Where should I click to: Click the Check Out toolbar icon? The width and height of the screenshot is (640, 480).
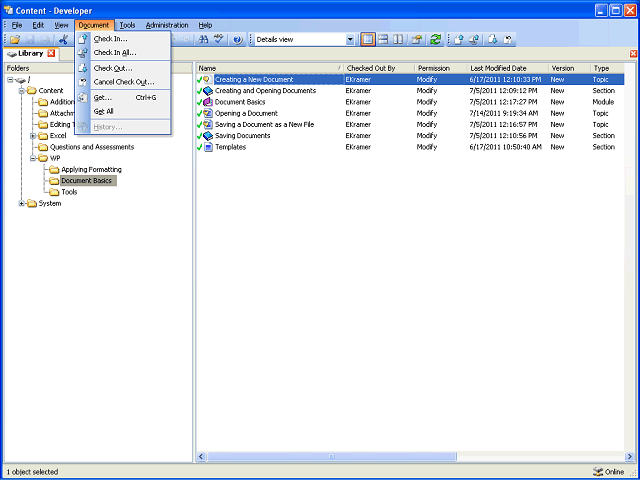[493, 40]
